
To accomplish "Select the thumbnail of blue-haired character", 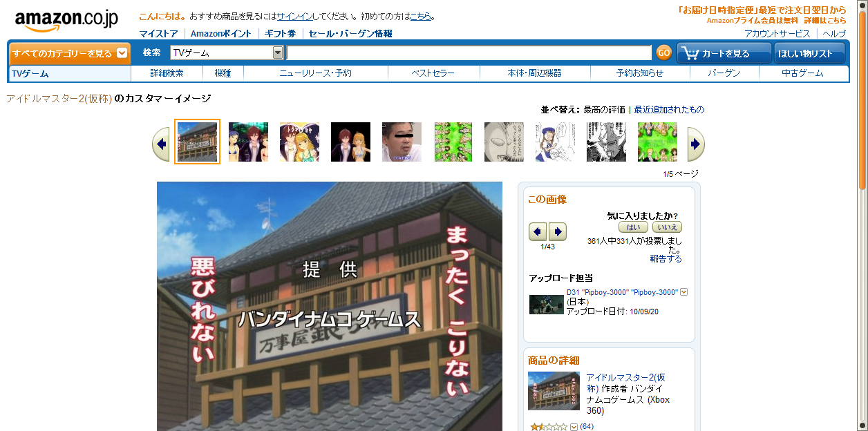I will [x=555, y=142].
